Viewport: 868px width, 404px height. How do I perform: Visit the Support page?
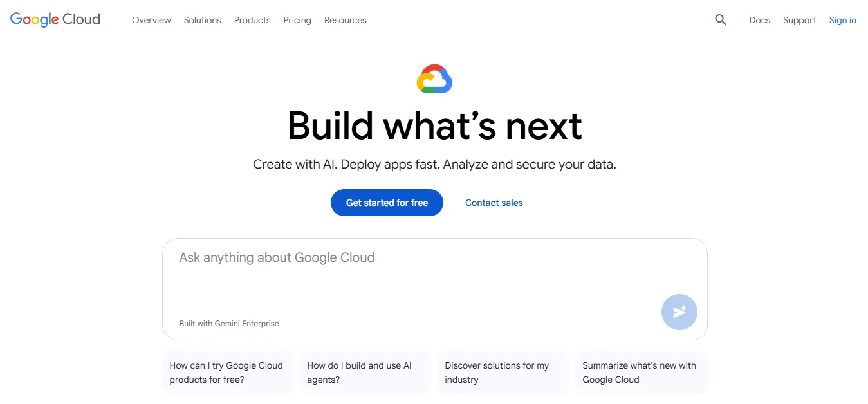coord(799,20)
